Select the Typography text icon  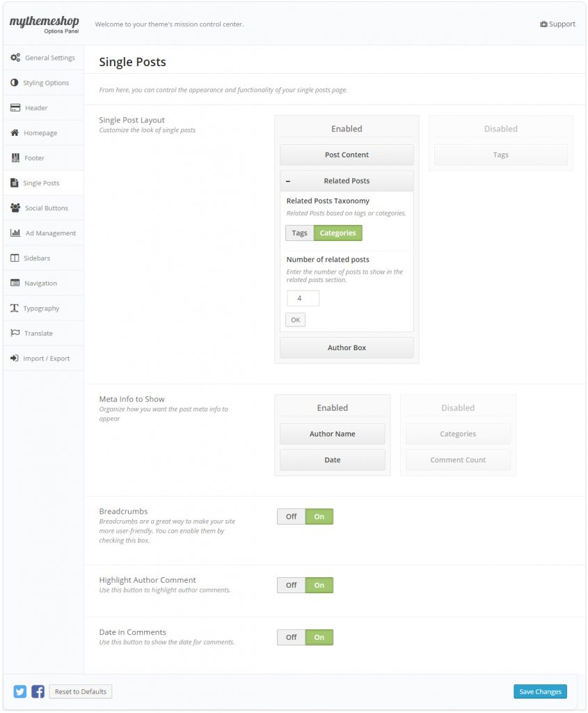coord(15,308)
